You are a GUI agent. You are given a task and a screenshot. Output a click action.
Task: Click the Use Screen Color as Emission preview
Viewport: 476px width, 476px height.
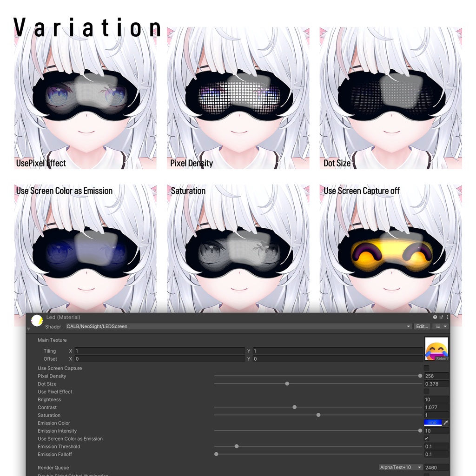[x=86, y=249]
